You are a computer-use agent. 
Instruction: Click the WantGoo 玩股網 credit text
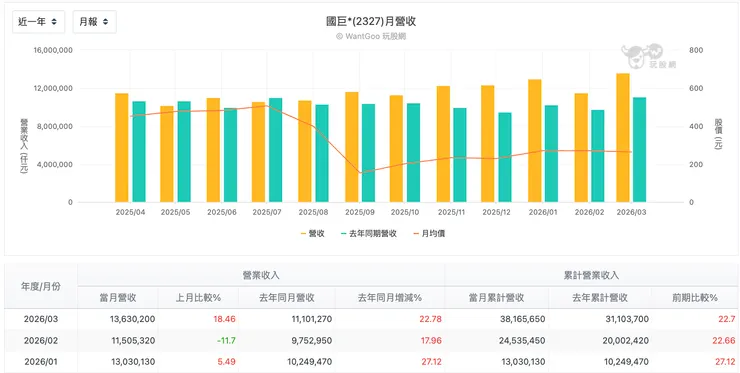pos(370,36)
